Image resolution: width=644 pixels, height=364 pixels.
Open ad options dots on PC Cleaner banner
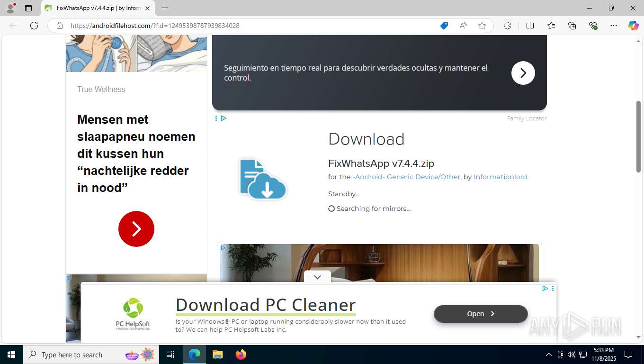tap(553, 288)
